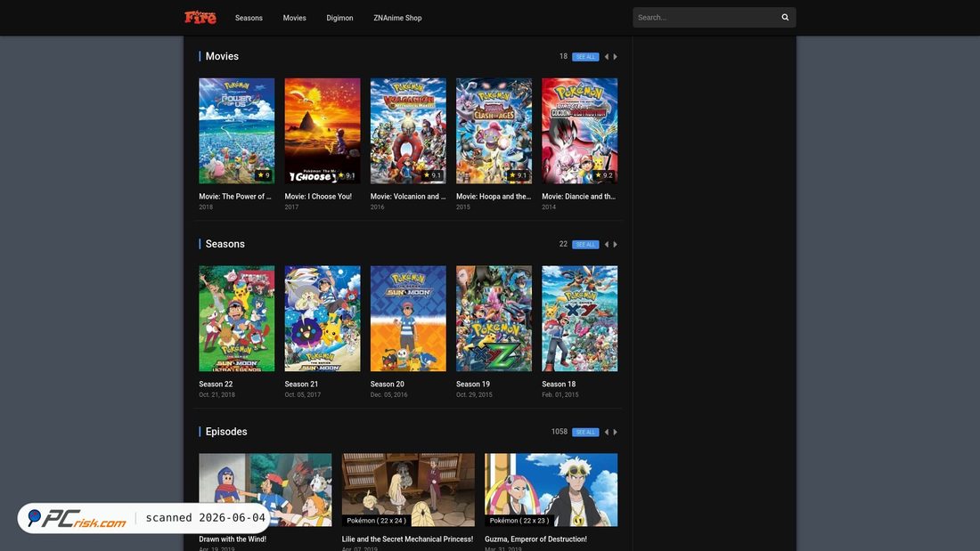This screenshot has width=980, height=551.
Task: Open 'Movie: I Choose You!' title link
Action: point(318,196)
